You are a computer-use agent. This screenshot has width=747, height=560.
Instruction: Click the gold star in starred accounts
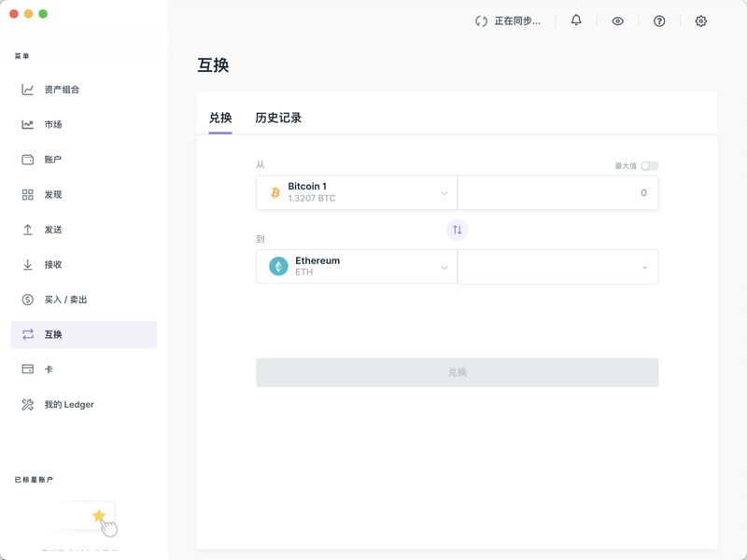tap(99, 515)
